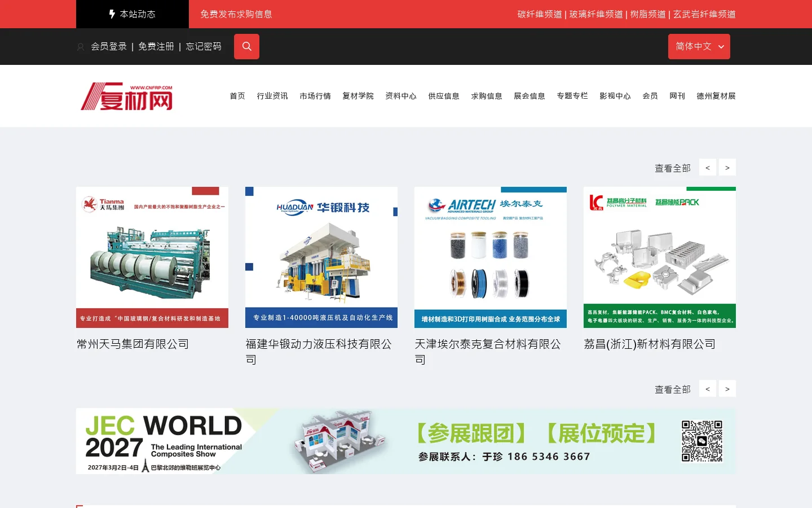The image size is (812, 508).
Task: Open Tianma 天马集团 company image
Action: [152, 257]
